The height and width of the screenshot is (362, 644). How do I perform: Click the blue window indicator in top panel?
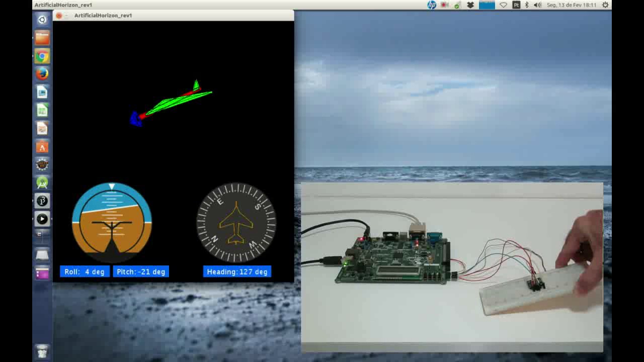point(487,5)
